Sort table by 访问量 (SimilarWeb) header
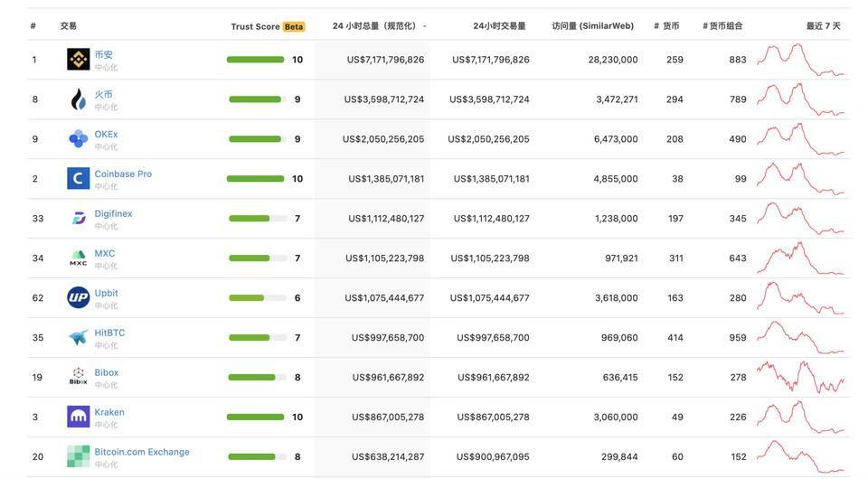The height and width of the screenshot is (479, 868). [x=593, y=26]
